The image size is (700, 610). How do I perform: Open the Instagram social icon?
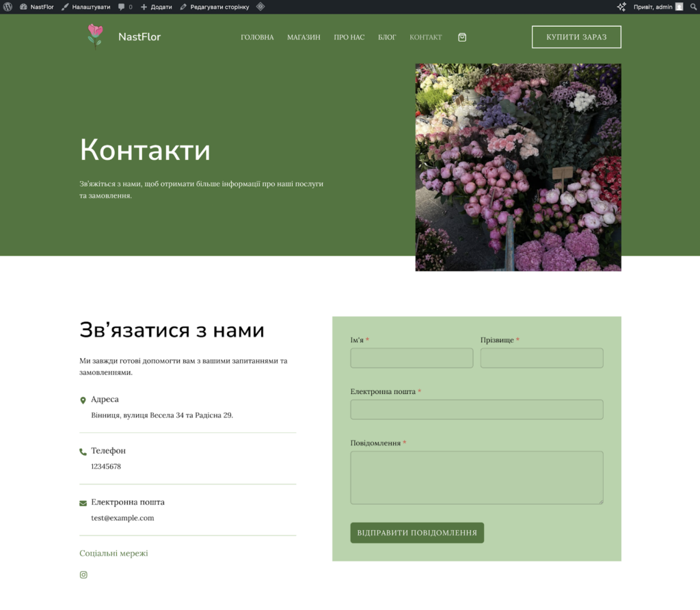tap(83, 574)
